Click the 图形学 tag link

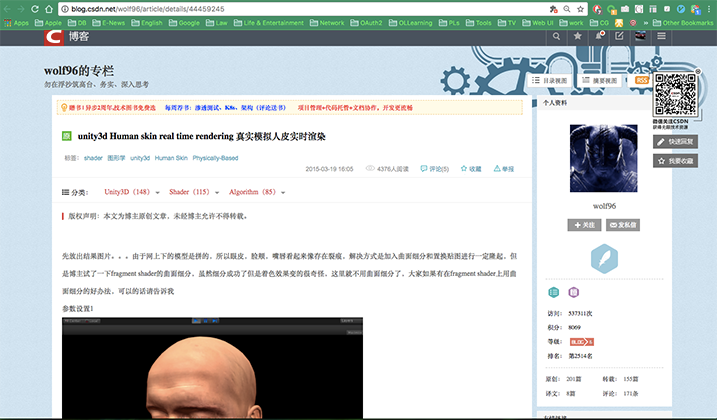tap(116, 158)
